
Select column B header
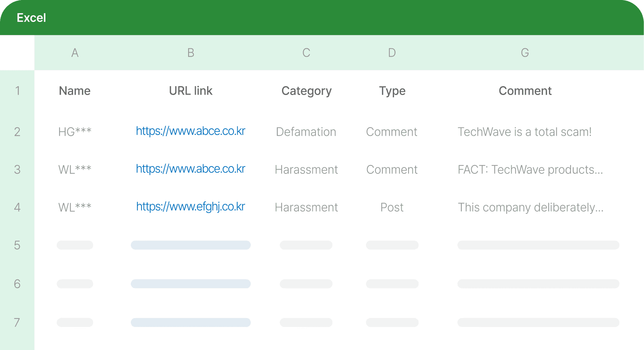[191, 53]
